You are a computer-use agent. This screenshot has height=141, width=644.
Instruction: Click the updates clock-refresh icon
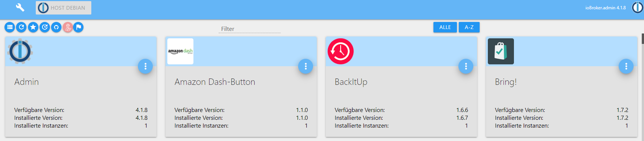pyautogui.click(x=45, y=27)
